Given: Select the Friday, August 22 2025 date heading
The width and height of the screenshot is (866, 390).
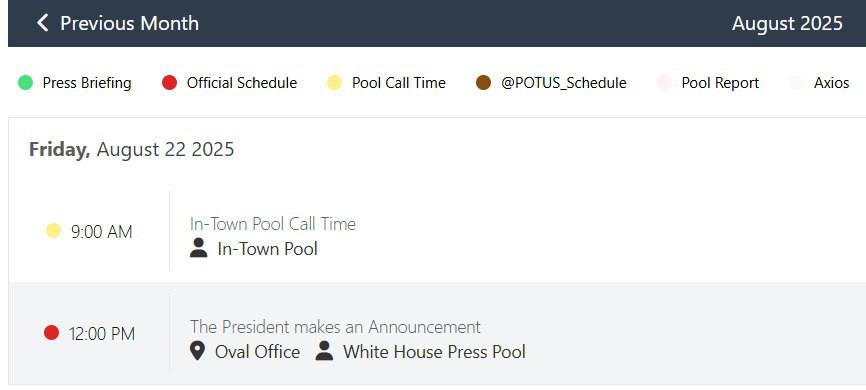Looking at the screenshot, I should click(131, 149).
